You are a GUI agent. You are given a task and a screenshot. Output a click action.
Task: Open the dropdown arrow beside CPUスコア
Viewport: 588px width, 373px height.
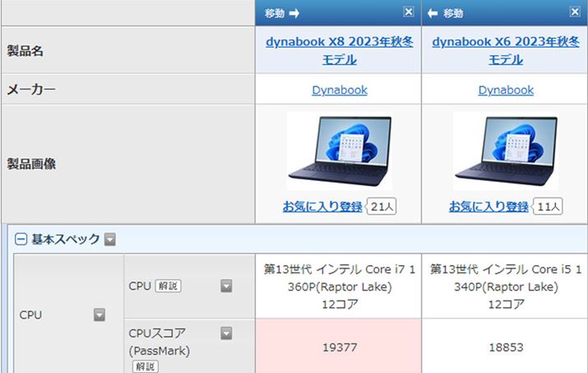tap(226, 333)
